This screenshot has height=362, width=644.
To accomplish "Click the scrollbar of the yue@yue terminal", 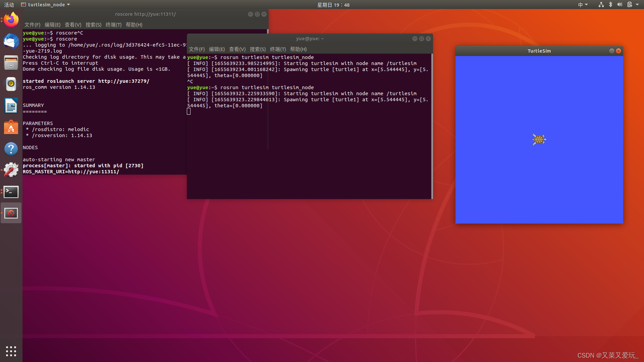I will point(432,126).
